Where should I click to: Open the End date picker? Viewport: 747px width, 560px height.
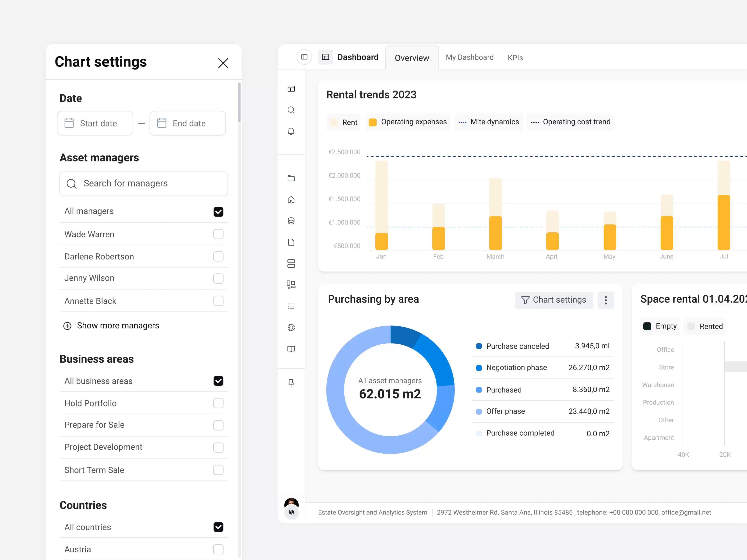(x=188, y=123)
